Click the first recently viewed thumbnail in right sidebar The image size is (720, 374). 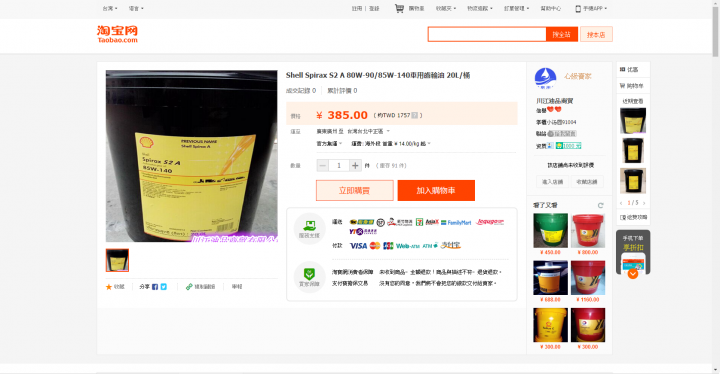[x=633, y=121]
